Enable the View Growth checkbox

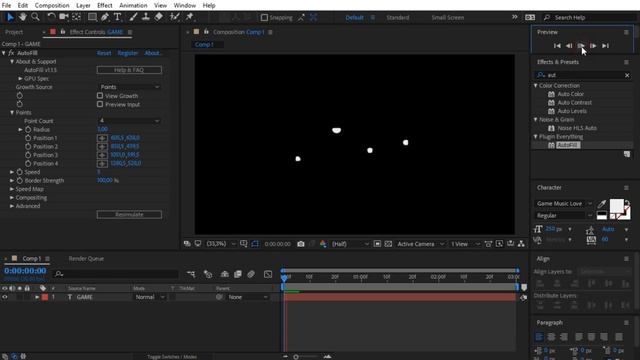pyautogui.click(x=100, y=96)
